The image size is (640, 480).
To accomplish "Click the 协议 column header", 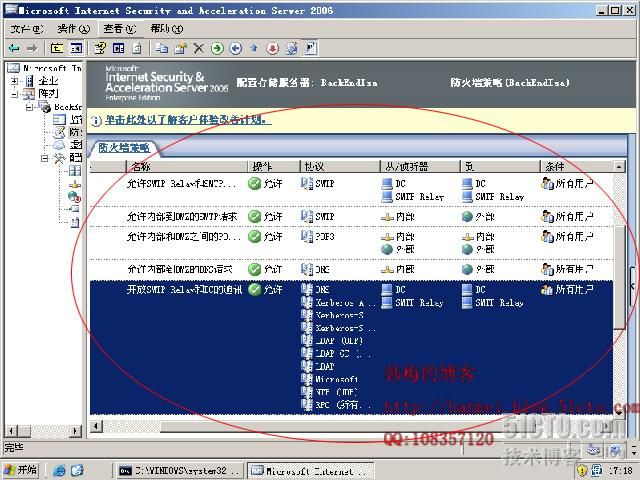I will (340, 166).
